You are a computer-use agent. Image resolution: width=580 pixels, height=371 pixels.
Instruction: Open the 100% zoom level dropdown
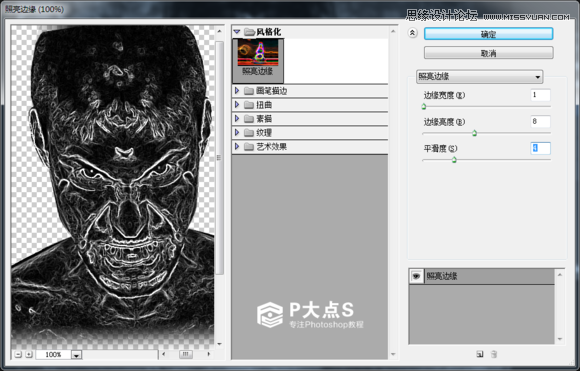point(76,355)
